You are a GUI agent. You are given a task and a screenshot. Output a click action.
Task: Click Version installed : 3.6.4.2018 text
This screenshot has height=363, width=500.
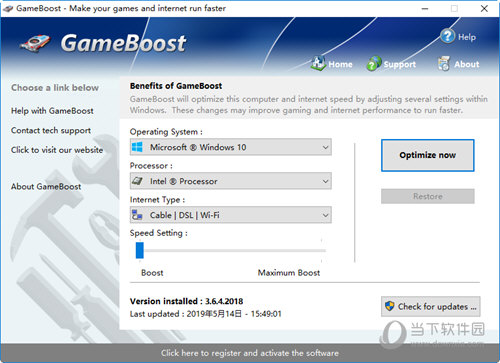point(186,301)
